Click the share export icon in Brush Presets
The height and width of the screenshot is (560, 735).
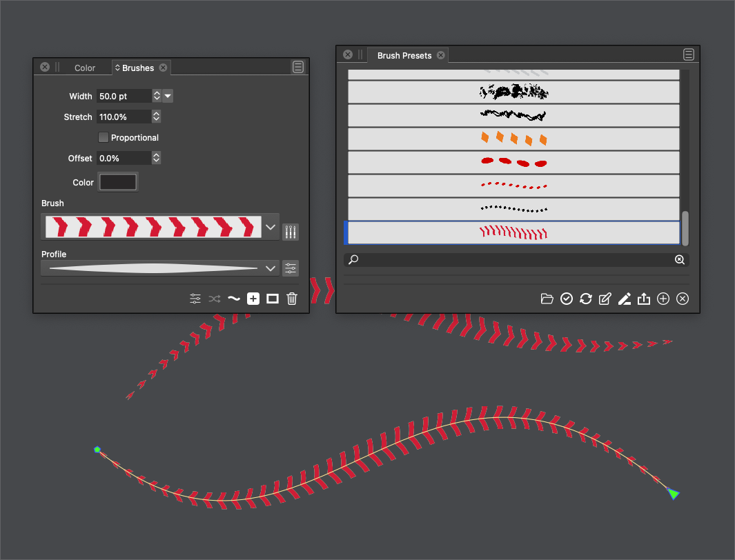[x=644, y=299]
